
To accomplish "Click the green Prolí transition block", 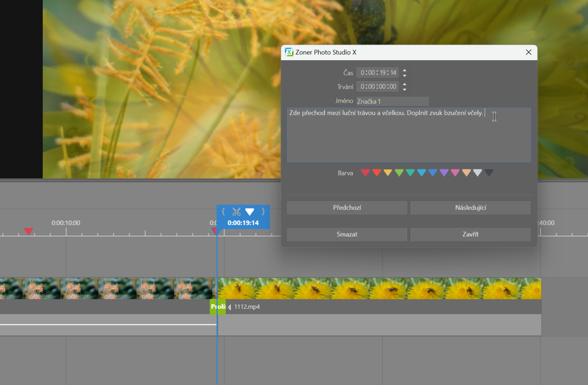I will pos(218,307).
